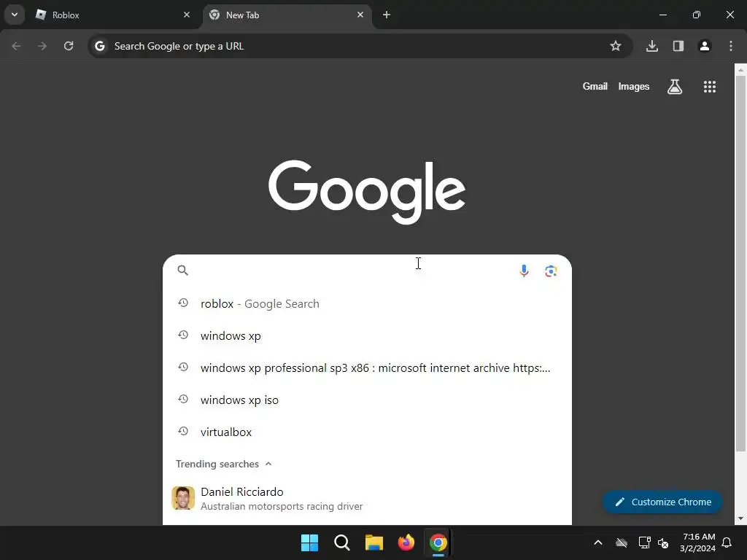Screen dimensions: 747x560
Task: Close the Roblox tab
Action: pos(187,15)
